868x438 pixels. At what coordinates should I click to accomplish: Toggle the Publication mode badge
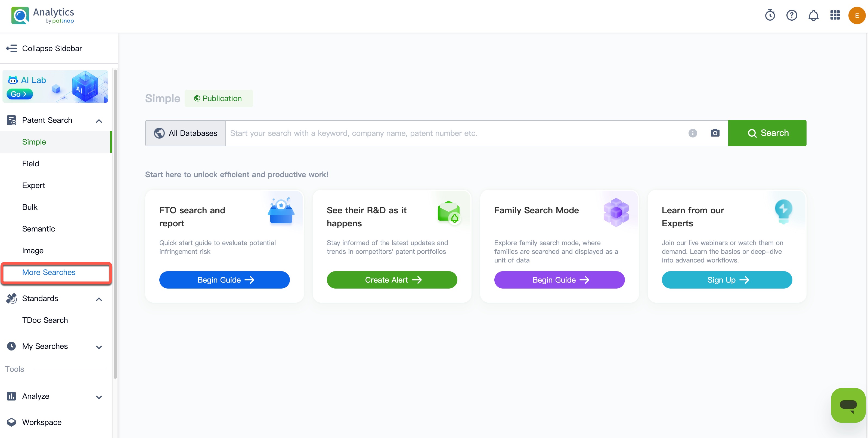point(218,98)
